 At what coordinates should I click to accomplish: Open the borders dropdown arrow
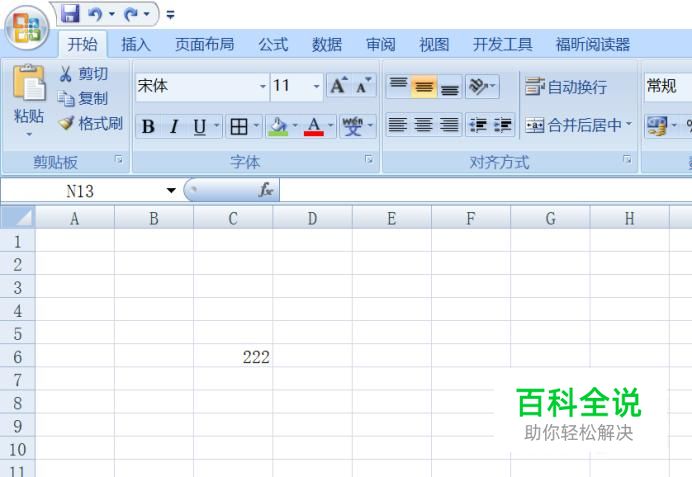coord(256,126)
